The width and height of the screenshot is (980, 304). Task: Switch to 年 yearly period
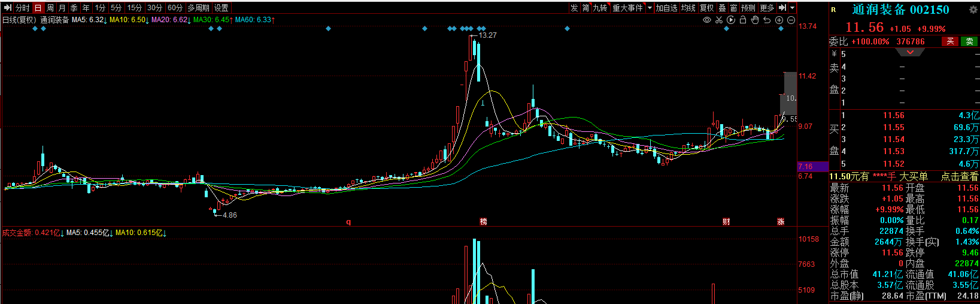tap(86, 8)
